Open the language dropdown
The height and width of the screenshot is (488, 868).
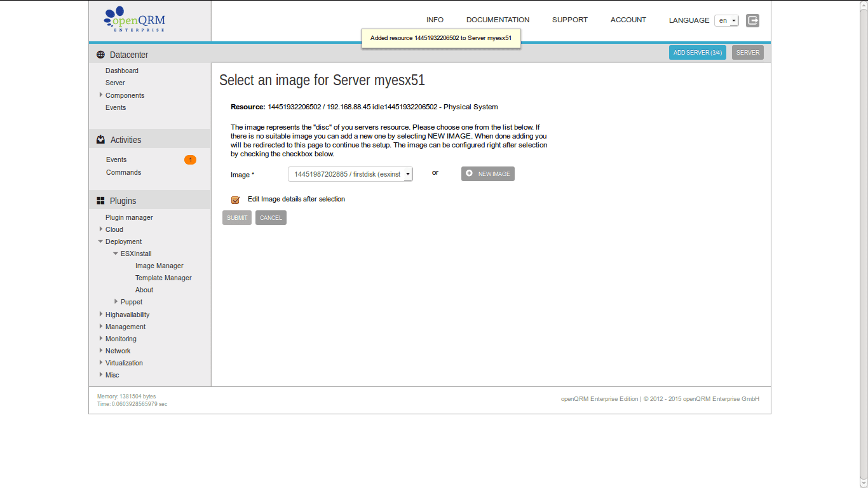pos(726,20)
